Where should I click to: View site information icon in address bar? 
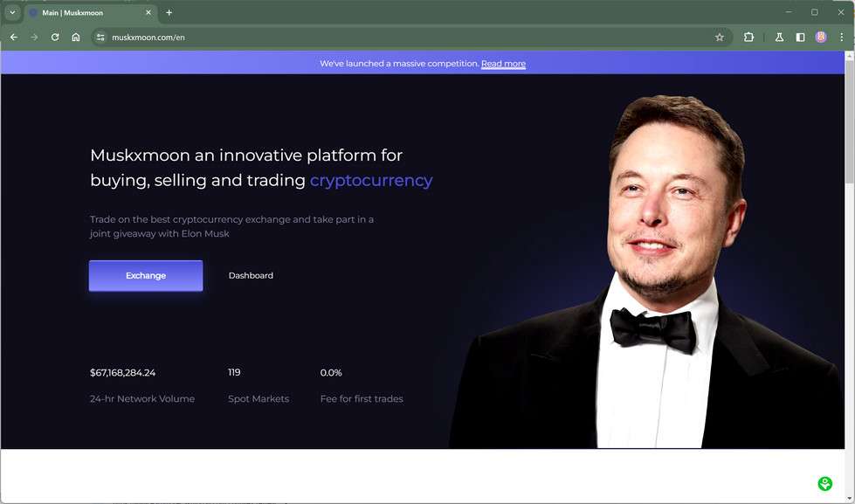(100, 38)
